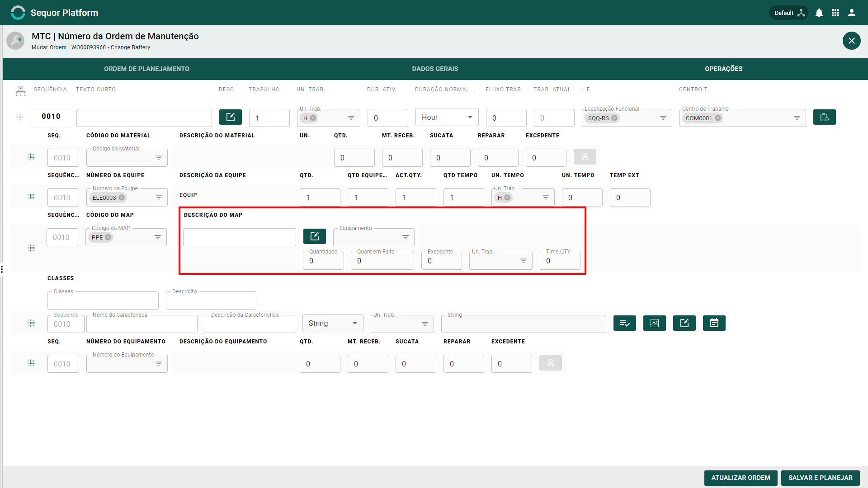Open Número da Equipe filter list
868x488 pixels.
pos(159,197)
